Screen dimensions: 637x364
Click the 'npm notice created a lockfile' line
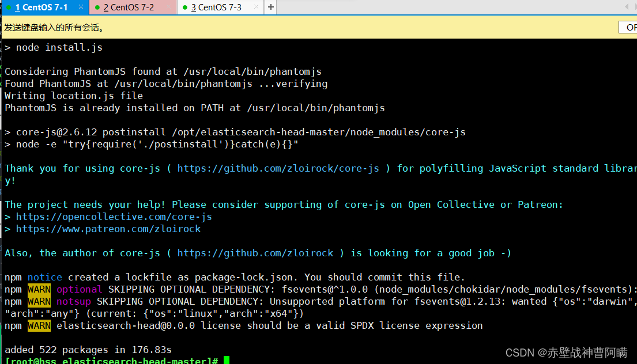click(235, 277)
